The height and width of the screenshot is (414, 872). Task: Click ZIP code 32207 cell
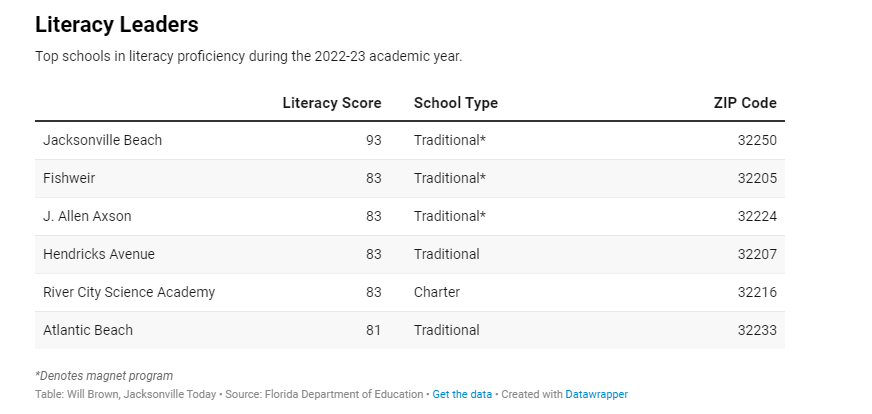[x=757, y=254]
